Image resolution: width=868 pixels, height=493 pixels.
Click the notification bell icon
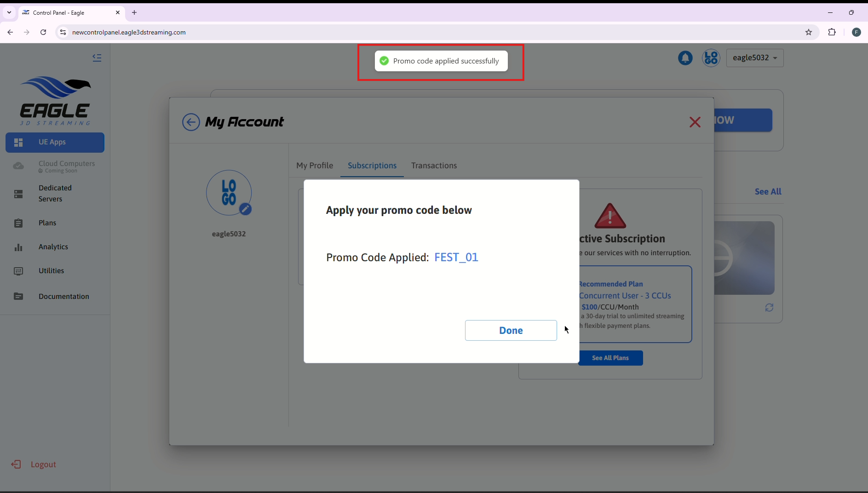685,58
